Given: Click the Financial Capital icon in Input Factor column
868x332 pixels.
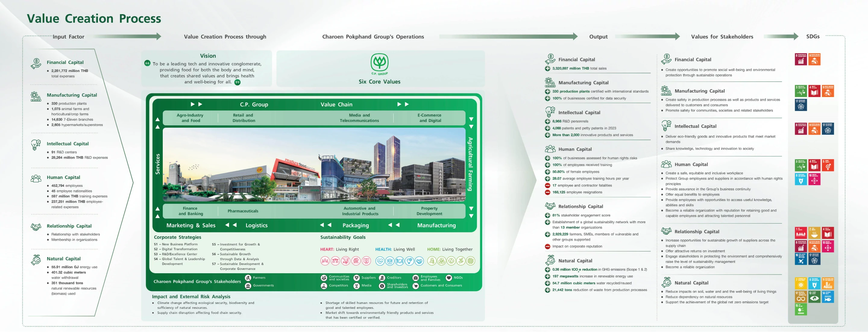Looking at the screenshot, I should (36, 63).
